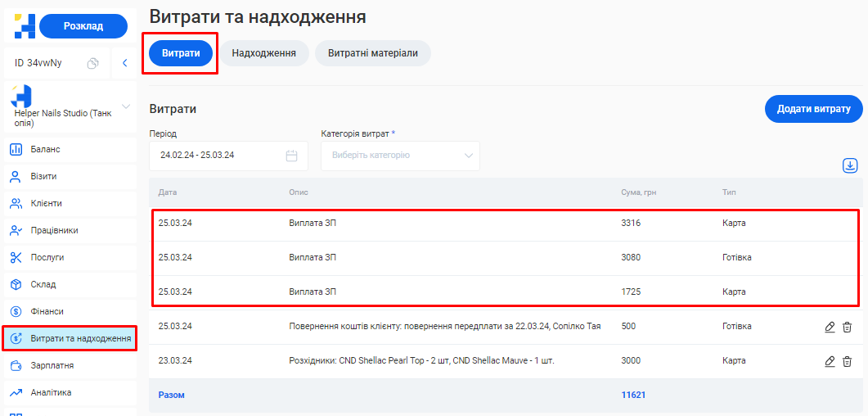Open calendar in the period field
Image resolution: width=868 pixels, height=416 pixels.
(x=291, y=156)
